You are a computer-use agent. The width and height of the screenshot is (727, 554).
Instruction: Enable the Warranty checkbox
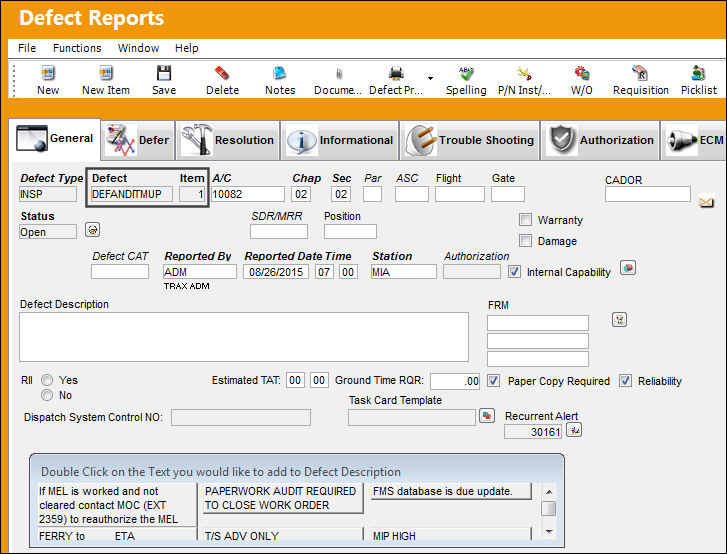[525, 219]
